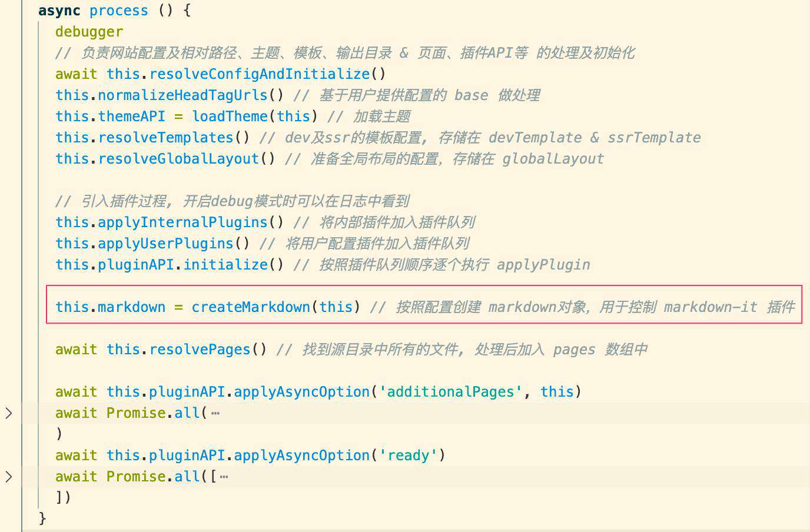Screen dimensions: 810x532
Task: Click 'applyInternalPlugins' method call
Action: pos(183,222)
